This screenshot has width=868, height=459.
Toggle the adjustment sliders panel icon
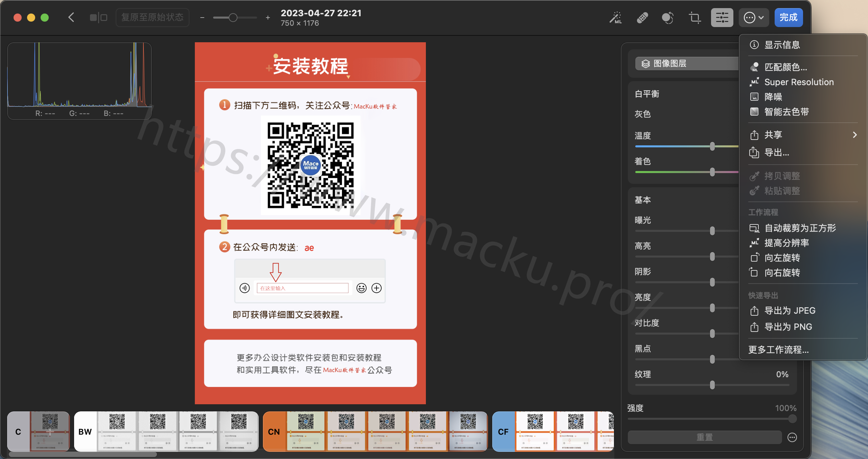click(722, 18)
